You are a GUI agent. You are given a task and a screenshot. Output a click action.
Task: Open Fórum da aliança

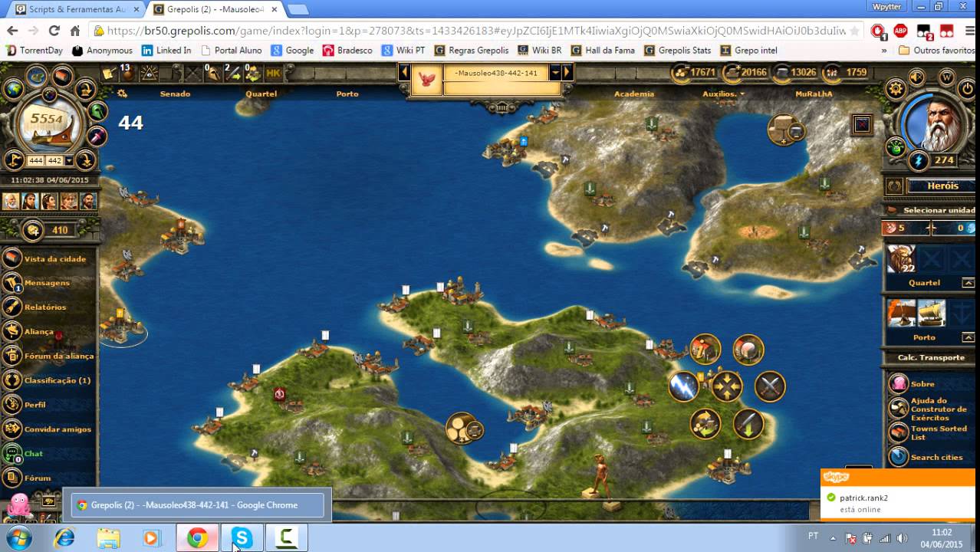[x=49, y=356]
